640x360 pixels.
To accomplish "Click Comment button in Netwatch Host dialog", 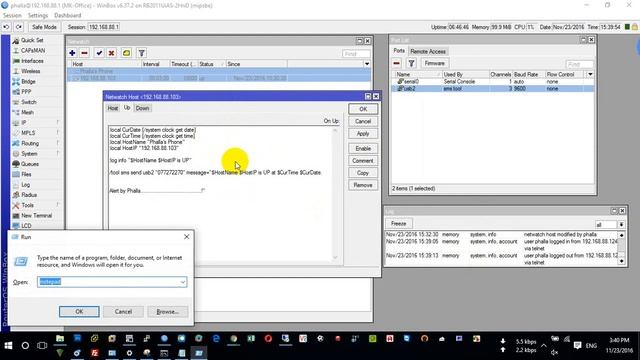I will [x=363, y=161].
